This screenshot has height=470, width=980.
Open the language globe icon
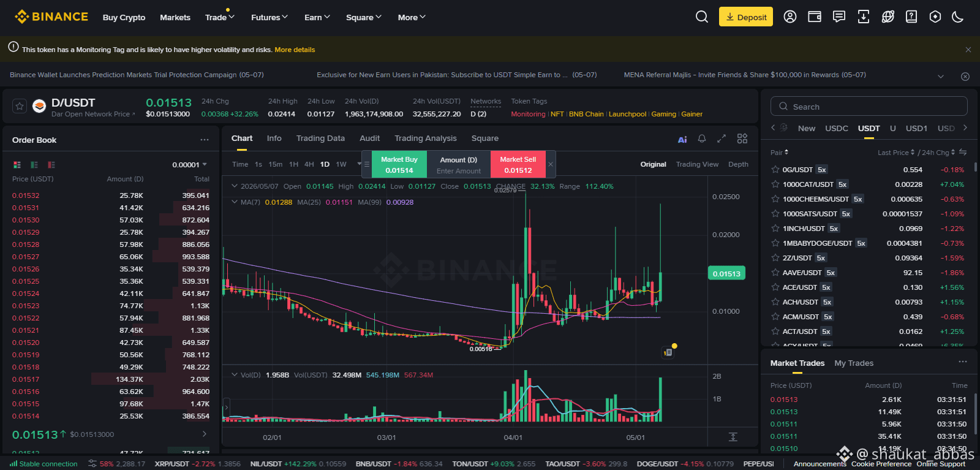coord(888,17)
